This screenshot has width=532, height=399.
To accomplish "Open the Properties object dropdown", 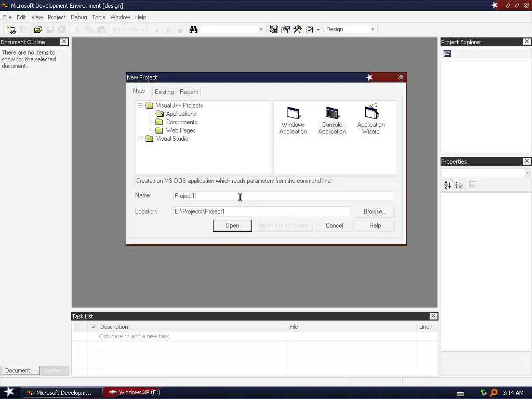I will (527, 173).
